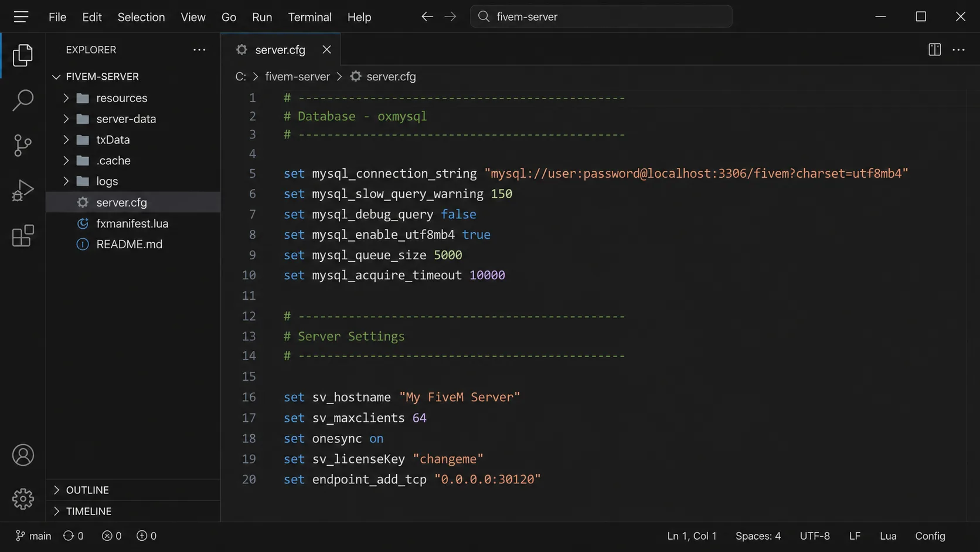Open the Run and Debug view icon

(23, 191)
